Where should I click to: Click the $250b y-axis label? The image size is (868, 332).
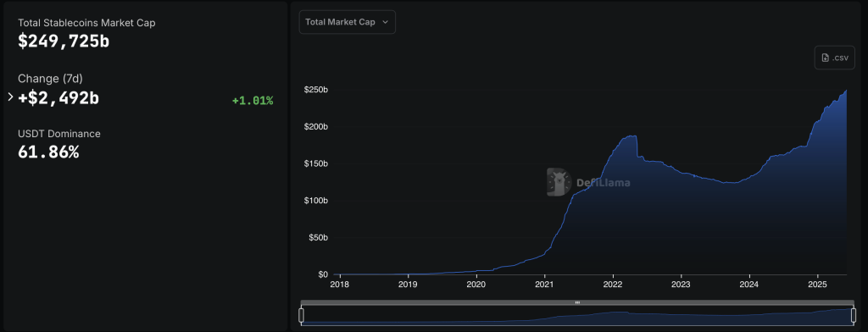[316, 90]
